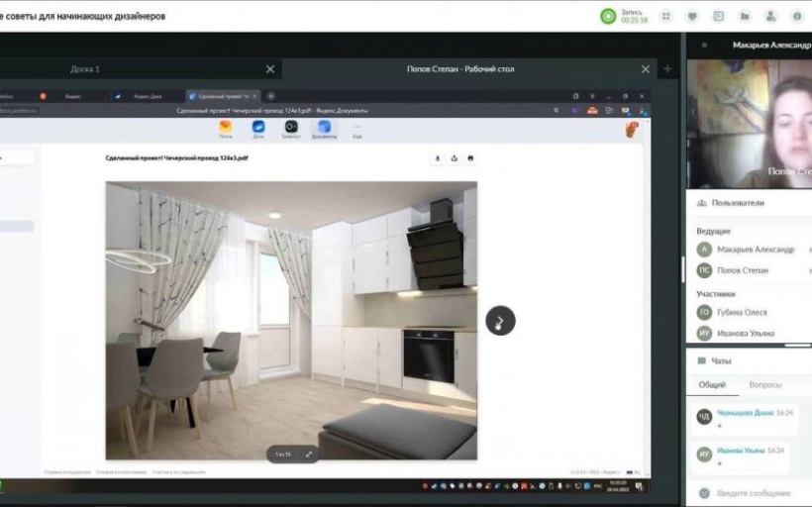Open the Справка и поддержка footer link

point(67,472)
